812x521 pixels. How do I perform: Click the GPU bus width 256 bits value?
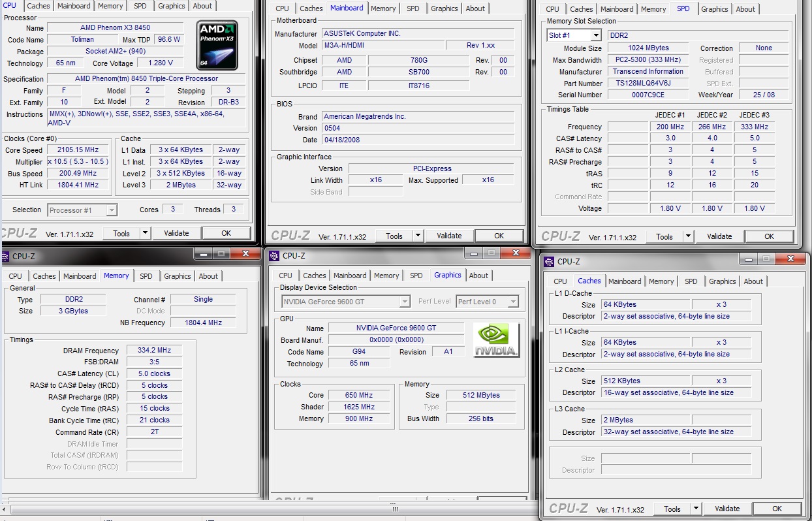click(x=481, y=419)
